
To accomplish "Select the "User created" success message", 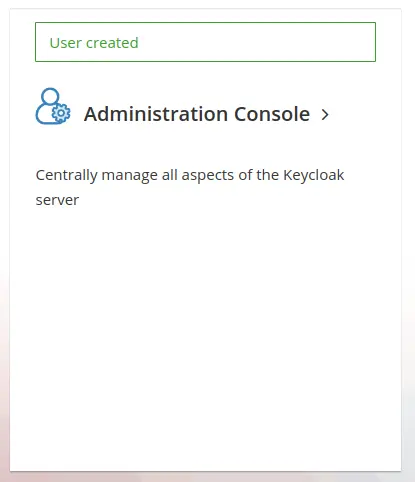I will pyautogui.click(x=94, y=43).
